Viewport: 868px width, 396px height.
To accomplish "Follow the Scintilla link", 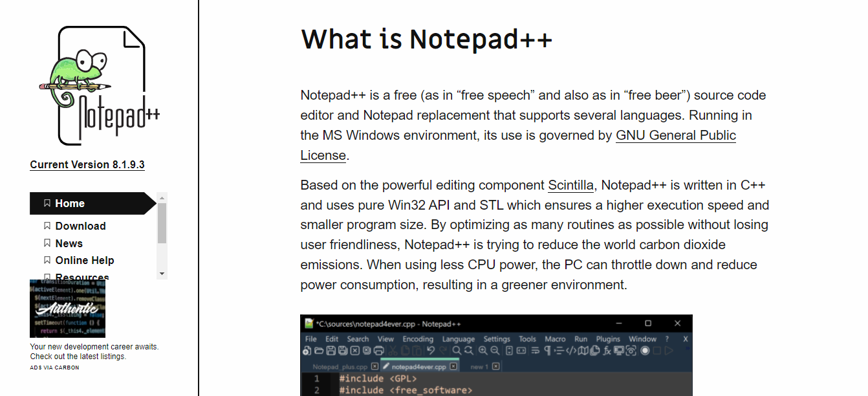I will (571, 185).
